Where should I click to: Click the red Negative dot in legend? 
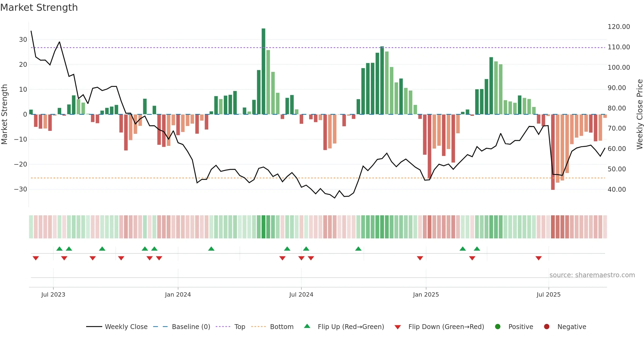click(547, 327)
